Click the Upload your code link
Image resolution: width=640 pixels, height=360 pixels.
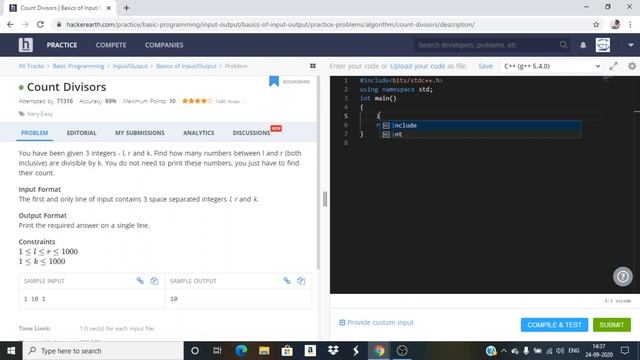tap(417, 66)
